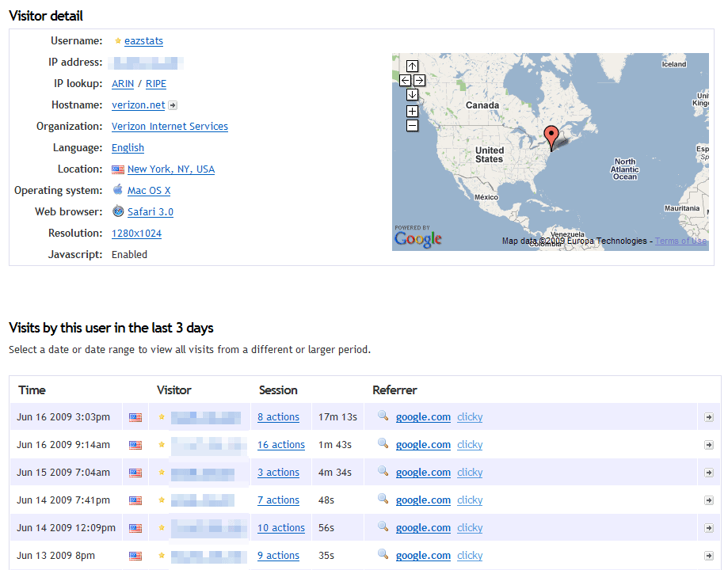The width and height of the screenshot is (728, 570).
Task: Open arrow icon at end of Jun 14 12:09pm row
Action: pos(708,528)
